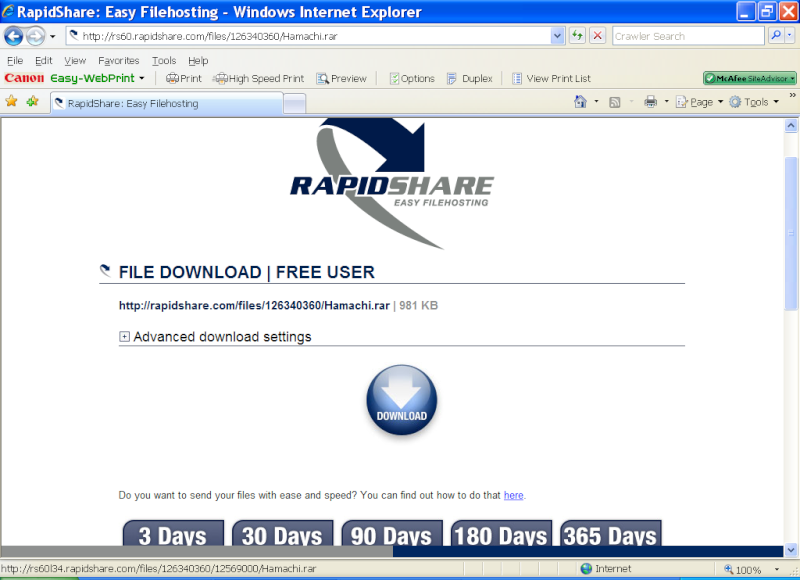Screen dimensions: 800x580
Task: Expand the address bar history dropdown
Action: click(x=557, y=36)
